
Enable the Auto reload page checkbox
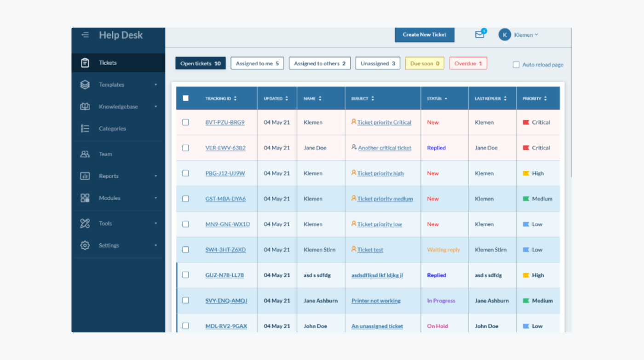(x=516, y=65)
